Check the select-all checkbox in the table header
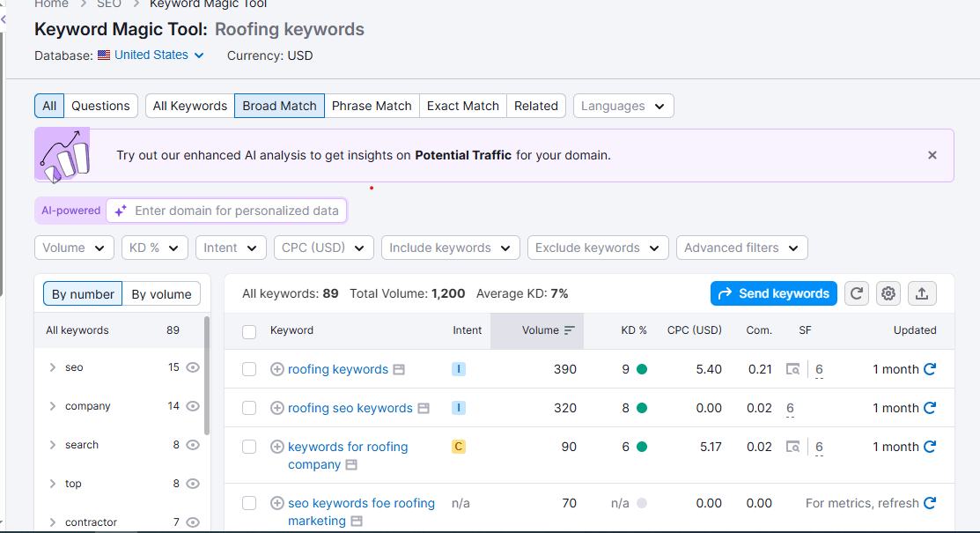Image resolution: width=980 pixels, height=533 pixels. pyautogui.click(x=249, y=330)
